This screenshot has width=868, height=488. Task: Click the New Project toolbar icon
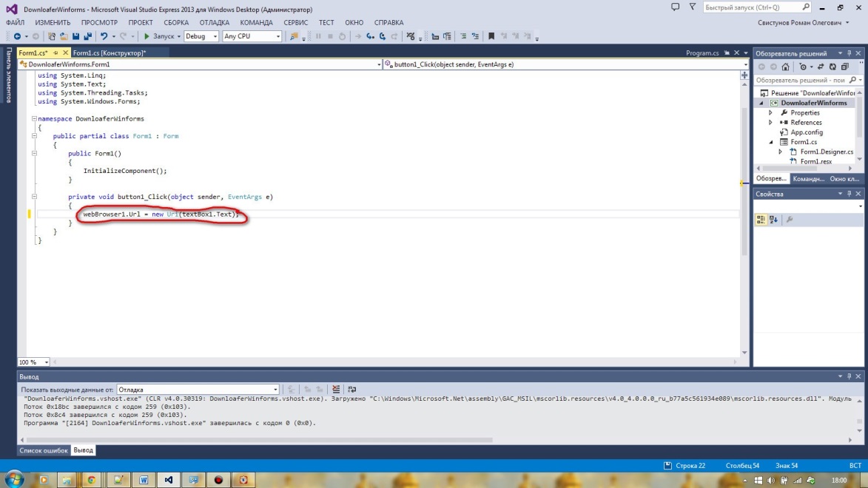52,36
